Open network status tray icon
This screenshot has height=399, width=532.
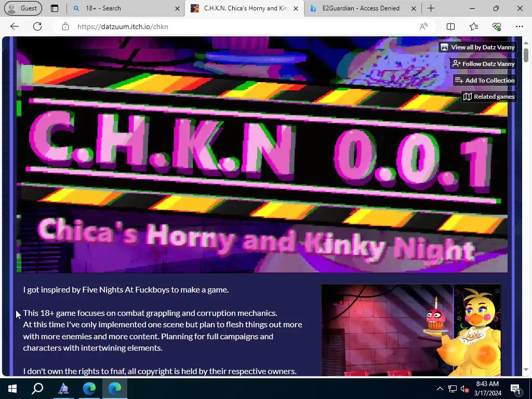(x=453, y=389)
